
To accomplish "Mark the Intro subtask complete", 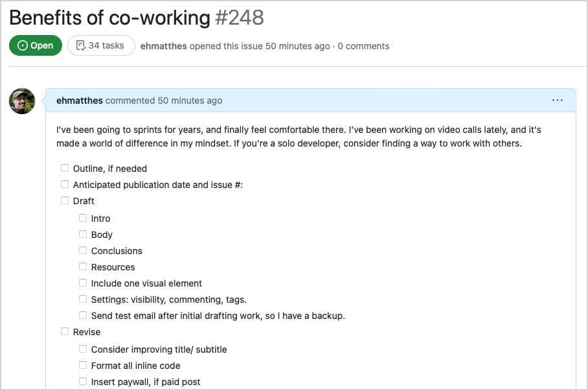I will coord(82,217).
